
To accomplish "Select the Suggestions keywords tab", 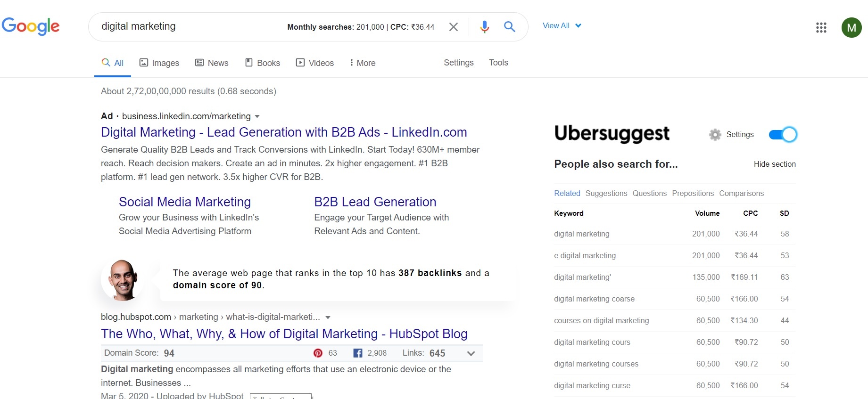I will [x=606, y=193].
